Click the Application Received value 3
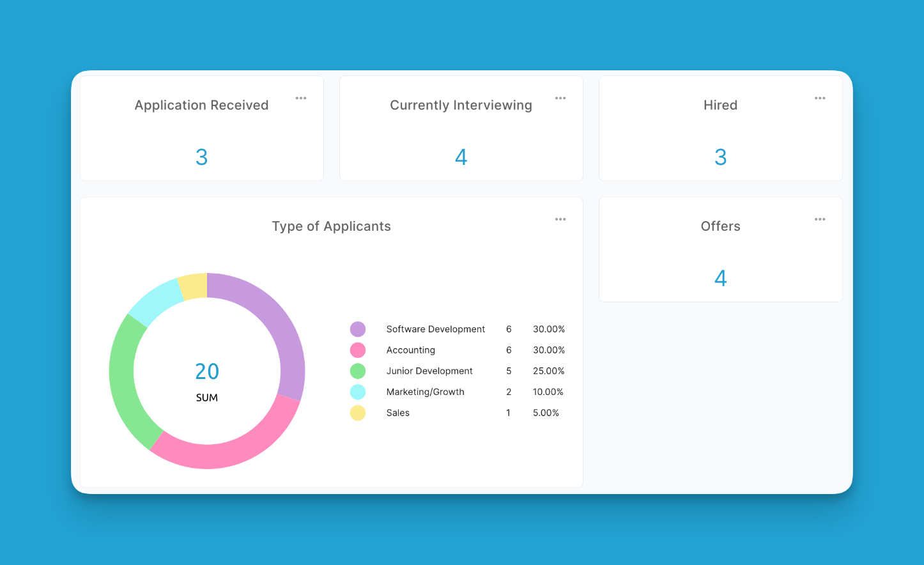The image size is (924, 565). pos(201,157)
